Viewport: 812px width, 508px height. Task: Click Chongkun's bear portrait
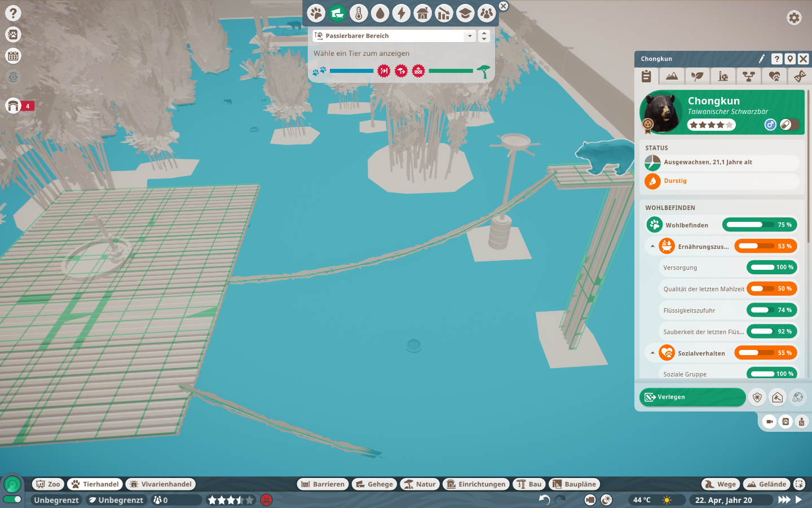pos(661,112)
